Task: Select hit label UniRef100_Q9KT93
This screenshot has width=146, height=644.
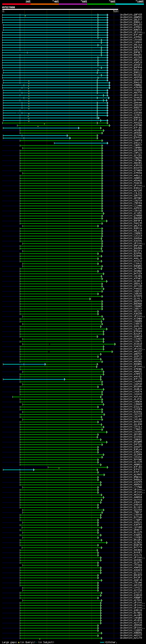Action: (131, 196)
